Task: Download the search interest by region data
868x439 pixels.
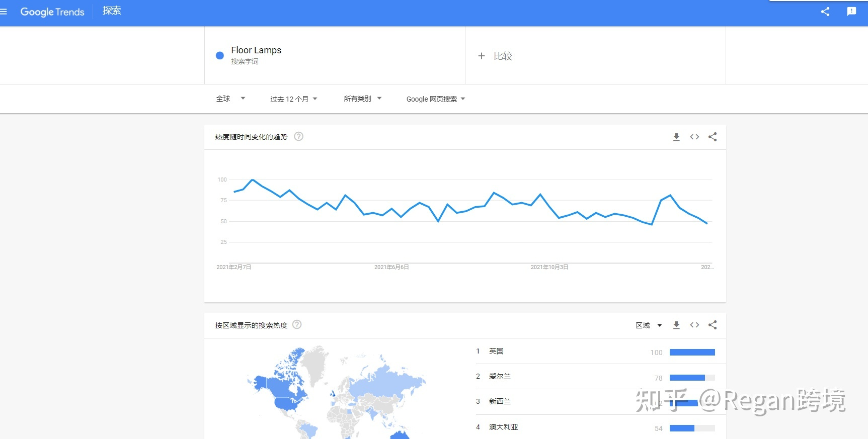Action: coord(676,325)
